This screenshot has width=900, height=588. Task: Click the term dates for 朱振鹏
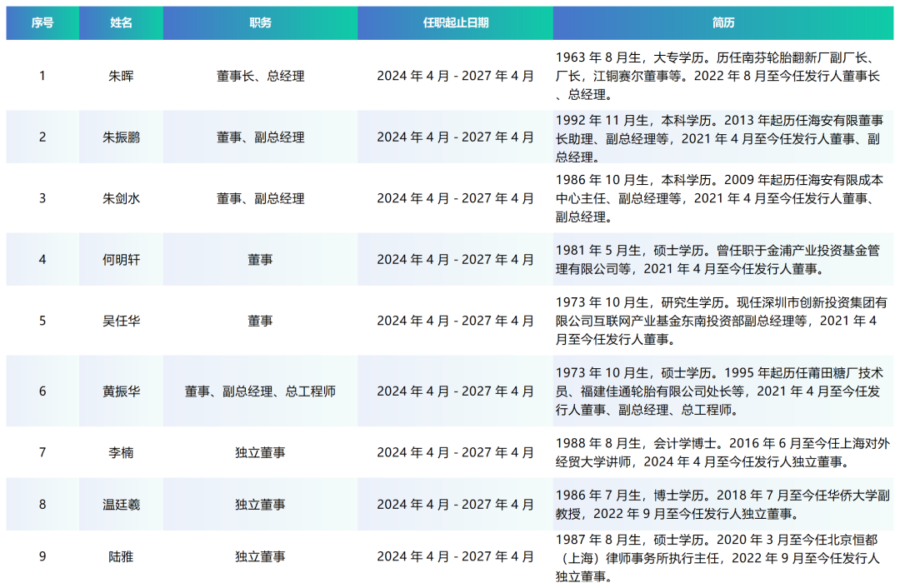coord(455,137)
